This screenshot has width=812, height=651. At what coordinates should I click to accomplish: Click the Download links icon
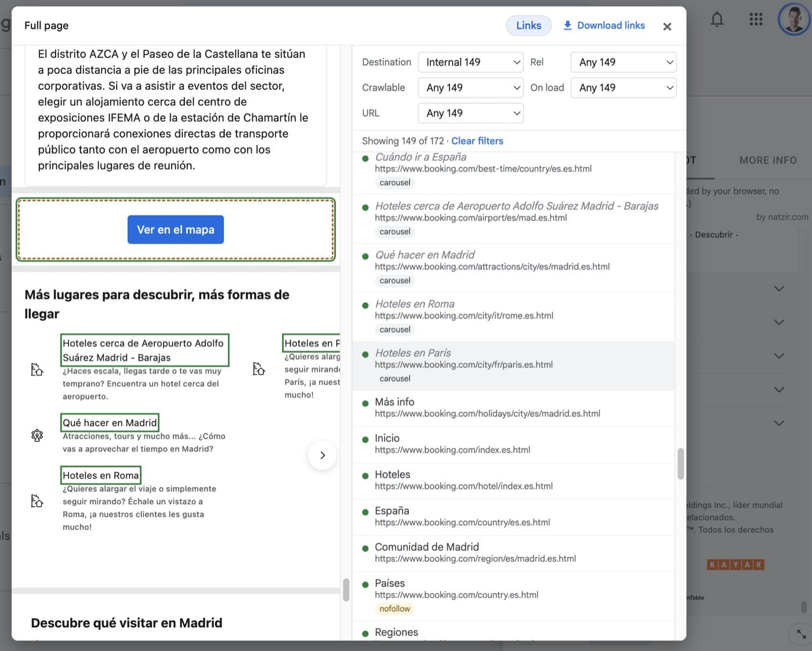pos(567,26)
